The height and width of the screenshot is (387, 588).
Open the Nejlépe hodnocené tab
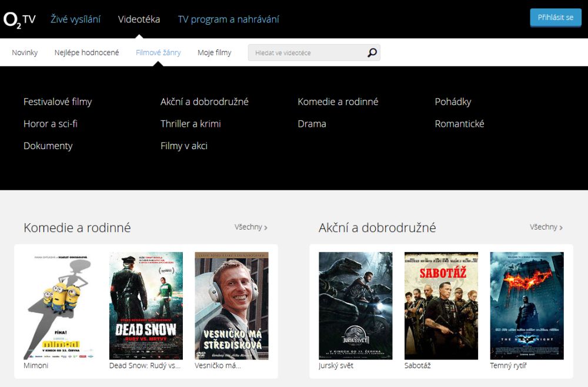click(x=86, y=53)
